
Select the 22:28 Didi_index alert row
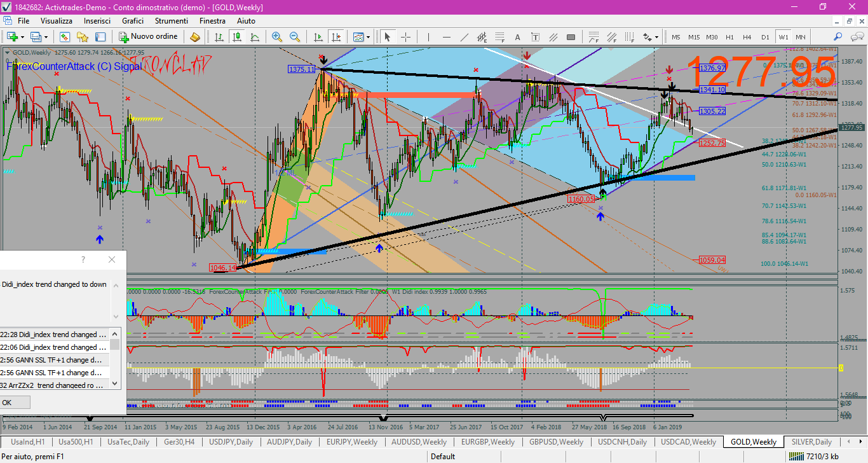click(x=55, y=335)
